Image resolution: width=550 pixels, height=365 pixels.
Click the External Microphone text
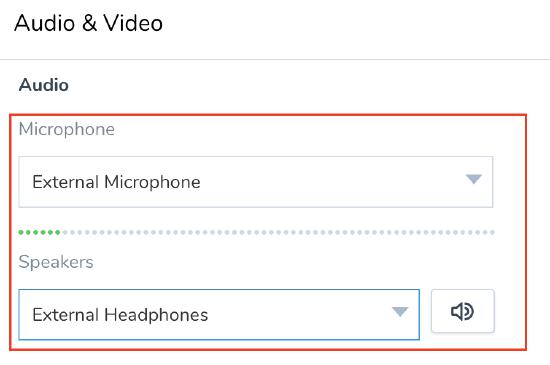coord(116,182)
